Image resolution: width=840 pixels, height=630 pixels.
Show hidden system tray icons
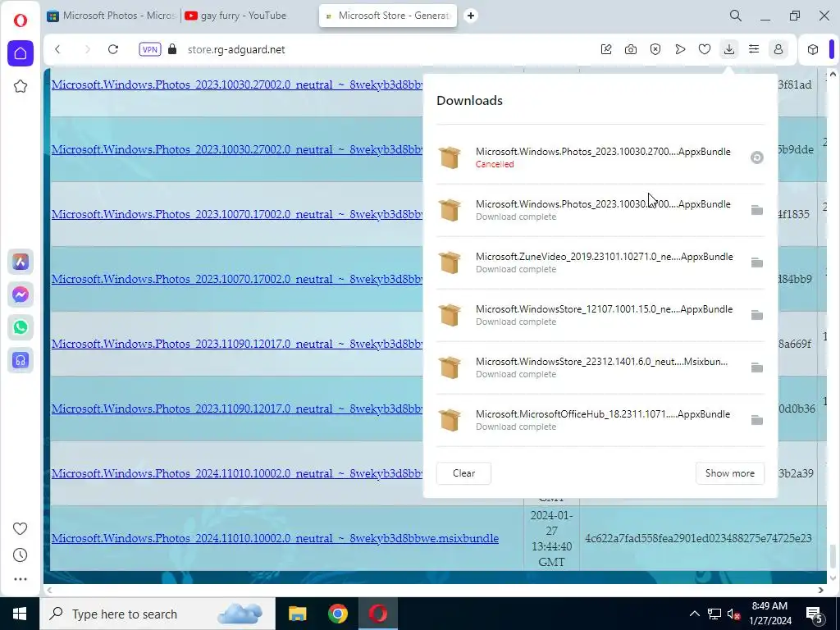point(694,614)
